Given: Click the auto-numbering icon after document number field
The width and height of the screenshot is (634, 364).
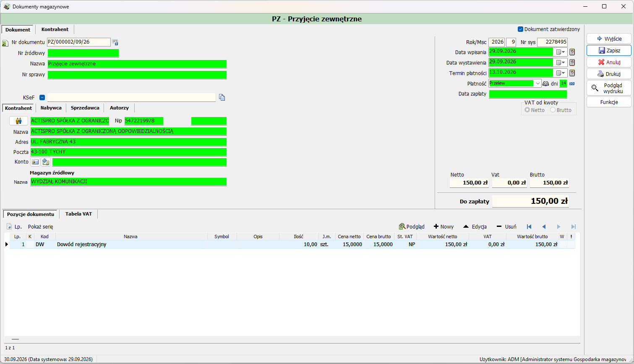Looking at the screenshot, I should (115, 42).
